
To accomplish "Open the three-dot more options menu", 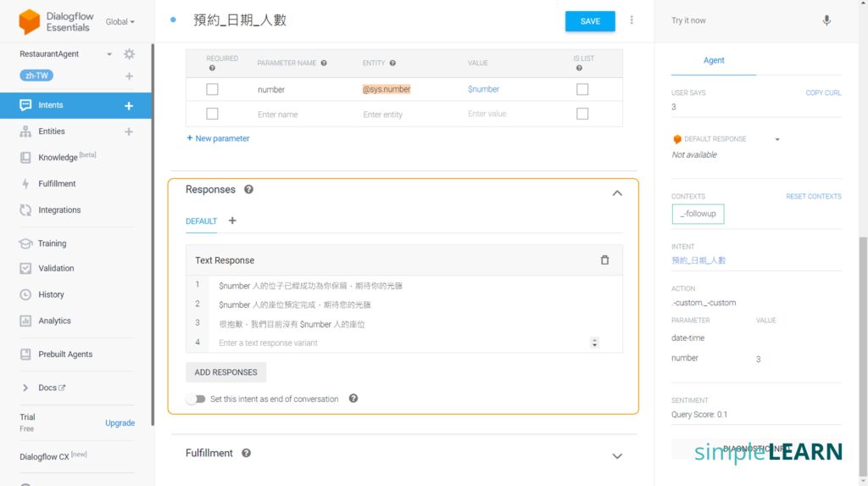I will point(632,20).
